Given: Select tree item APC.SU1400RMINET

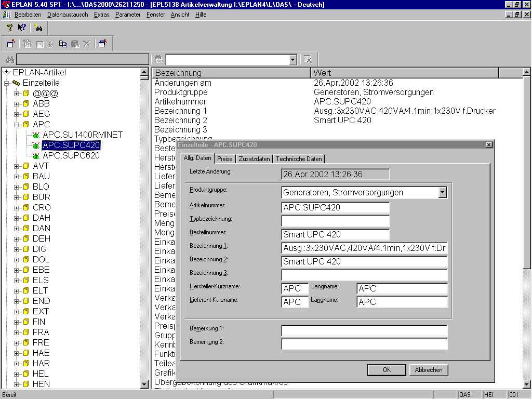Looking at the screenshot, I should [x=83, y=135].
